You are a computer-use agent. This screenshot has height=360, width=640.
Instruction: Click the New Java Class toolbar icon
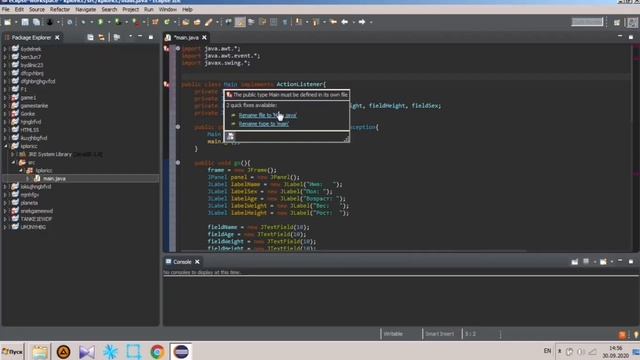(167, 22)
